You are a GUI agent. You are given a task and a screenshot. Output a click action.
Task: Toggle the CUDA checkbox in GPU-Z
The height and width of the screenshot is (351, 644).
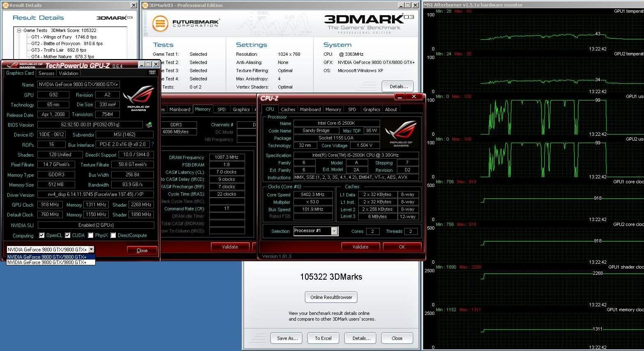(68, 235)
